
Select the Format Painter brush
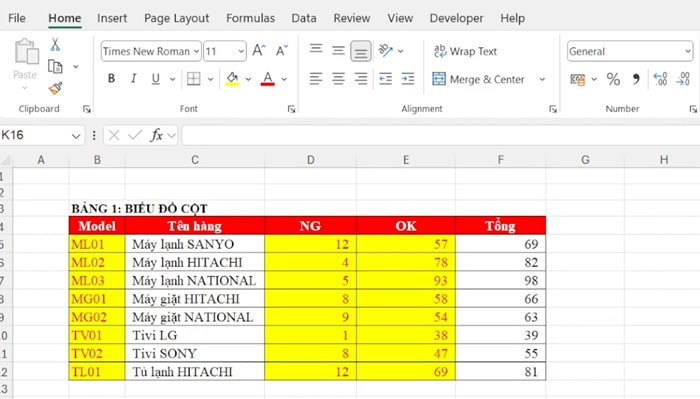(55, 88)
